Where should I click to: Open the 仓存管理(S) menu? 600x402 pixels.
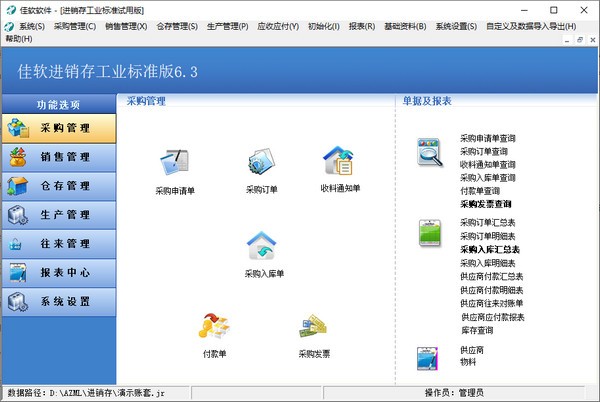[177, 26]
